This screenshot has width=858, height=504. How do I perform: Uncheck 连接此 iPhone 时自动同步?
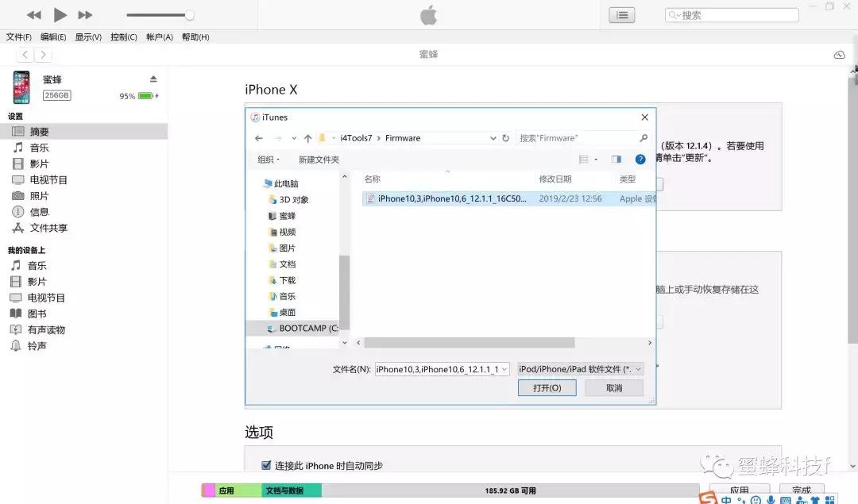[267, 466]
